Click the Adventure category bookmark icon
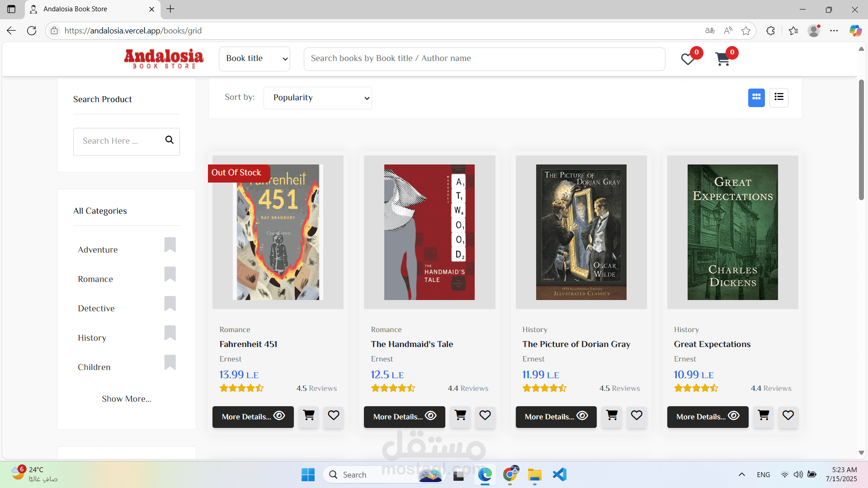The image size is (868, 488). (x=170, y=244)
